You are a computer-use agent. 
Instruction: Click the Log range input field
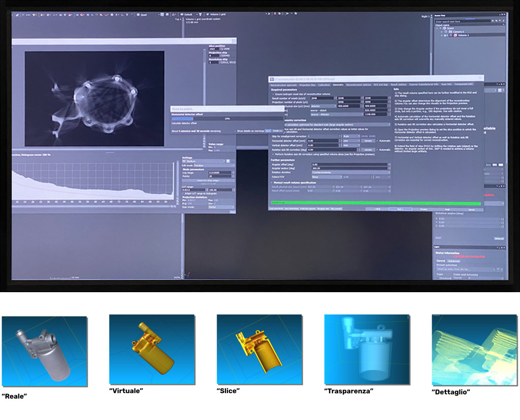click(220, 172)
